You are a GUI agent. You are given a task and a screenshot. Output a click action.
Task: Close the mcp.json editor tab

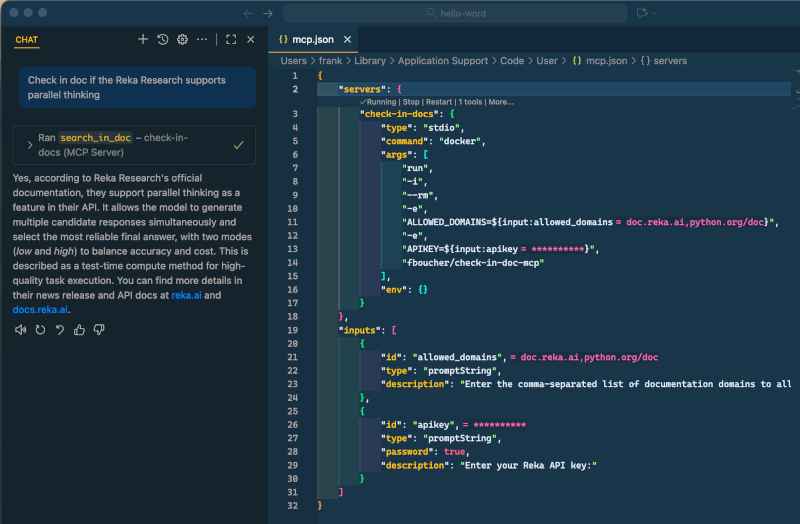[x=347, y=39]
